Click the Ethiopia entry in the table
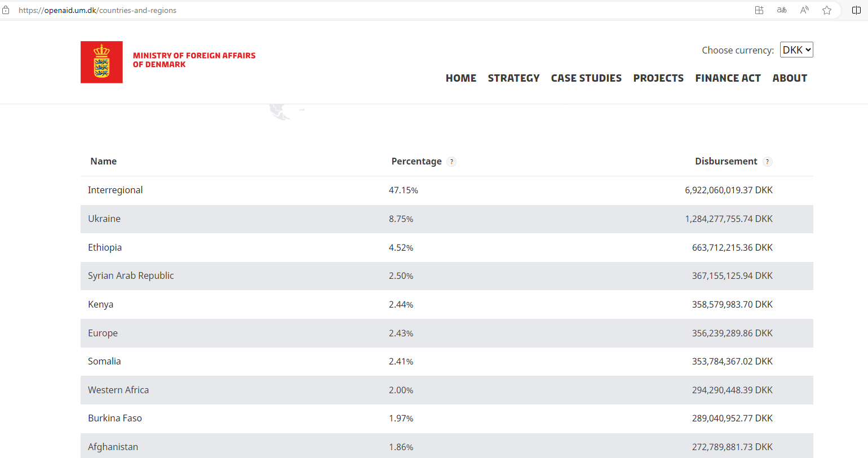 click(x=105, y=247)
